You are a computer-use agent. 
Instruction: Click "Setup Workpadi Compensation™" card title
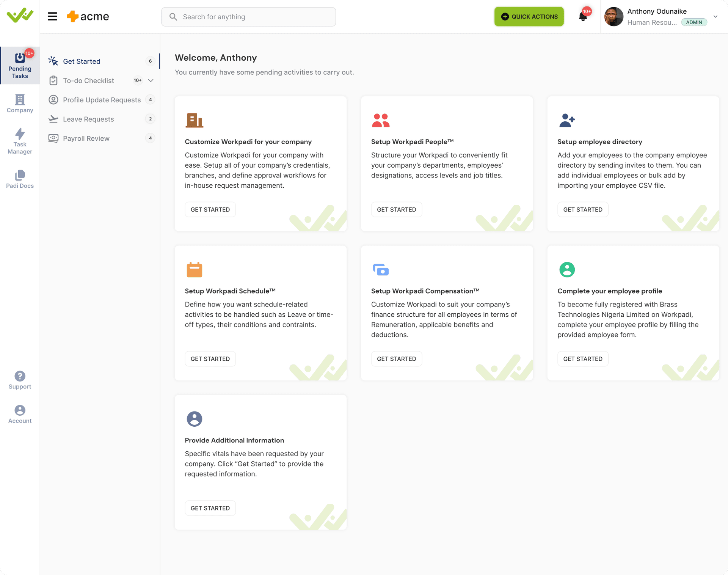(x=425, y=291)
